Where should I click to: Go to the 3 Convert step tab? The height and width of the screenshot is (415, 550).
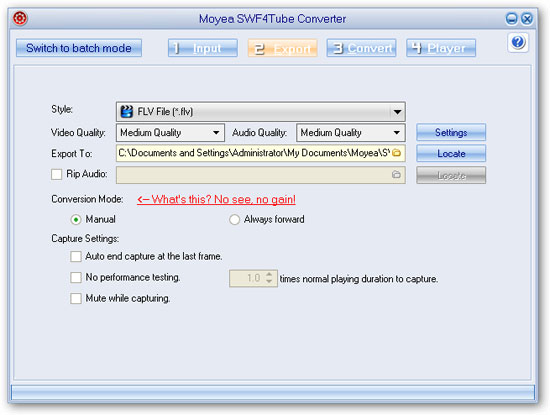[362, 48]
